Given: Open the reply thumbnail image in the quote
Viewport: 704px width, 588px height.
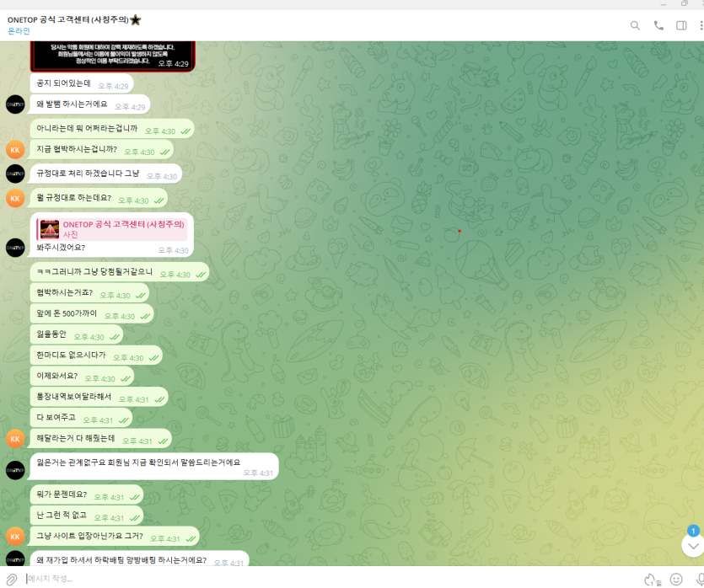Looking at the screenshot, I should 50,229.
